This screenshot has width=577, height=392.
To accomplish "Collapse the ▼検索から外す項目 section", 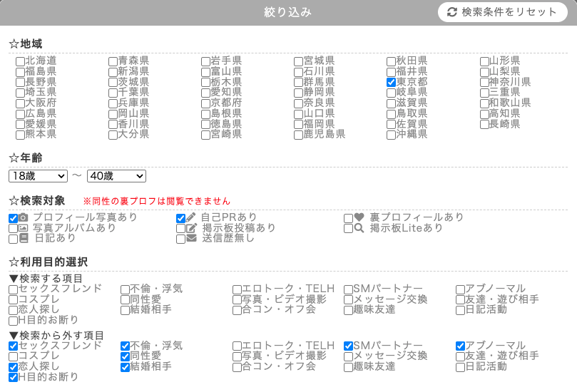I will point(56,335).
